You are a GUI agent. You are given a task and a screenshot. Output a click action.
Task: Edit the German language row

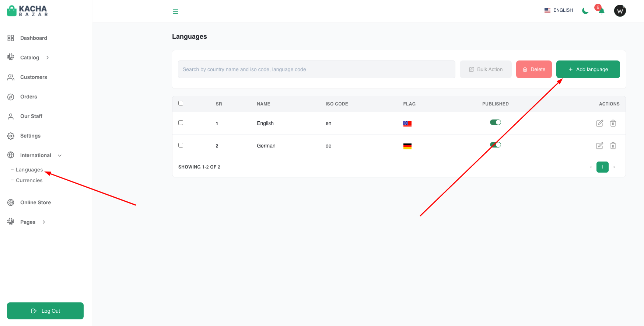[x=600, y=146]
